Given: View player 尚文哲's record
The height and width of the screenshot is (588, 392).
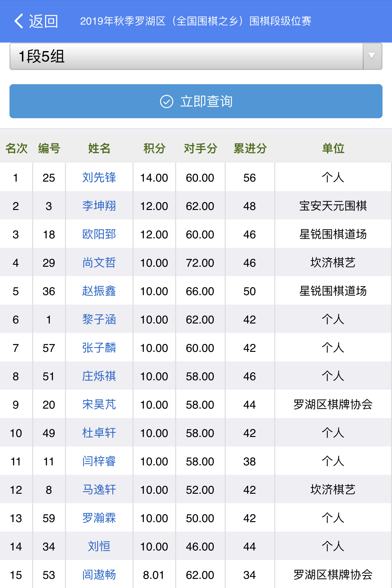Looking at the screenshot, I should pyautogui.click(x=99, y=263).
